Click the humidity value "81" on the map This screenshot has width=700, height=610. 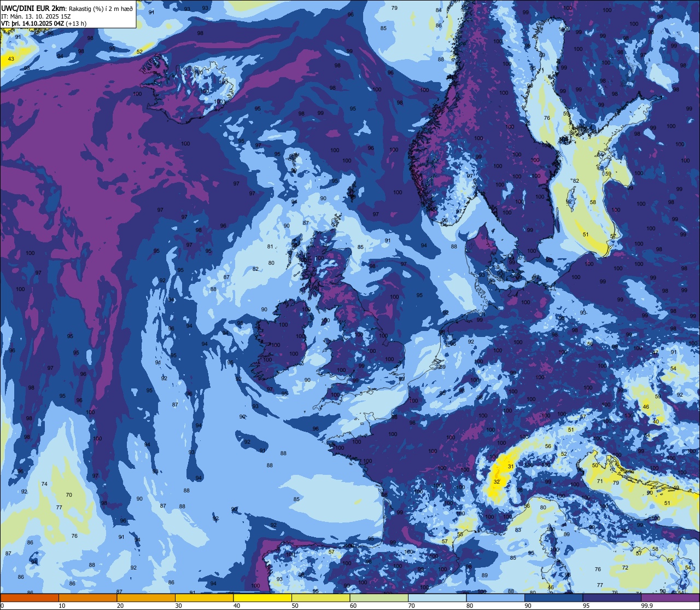point(270,247)
